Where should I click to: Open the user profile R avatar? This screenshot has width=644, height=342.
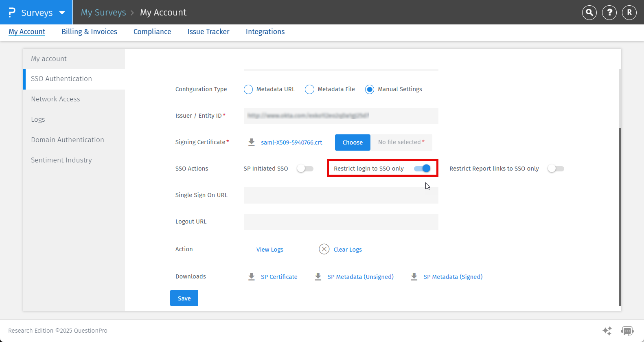pos(629,13)
